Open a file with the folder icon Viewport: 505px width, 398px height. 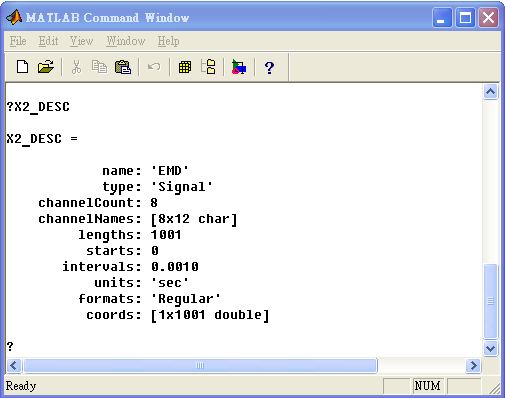point(46,67)
